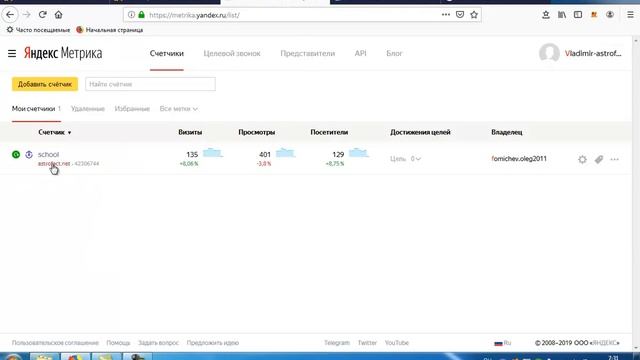640x360 pixels.
Task: Reload the page with the refresh icon
Action: click(x=42, y=15)
